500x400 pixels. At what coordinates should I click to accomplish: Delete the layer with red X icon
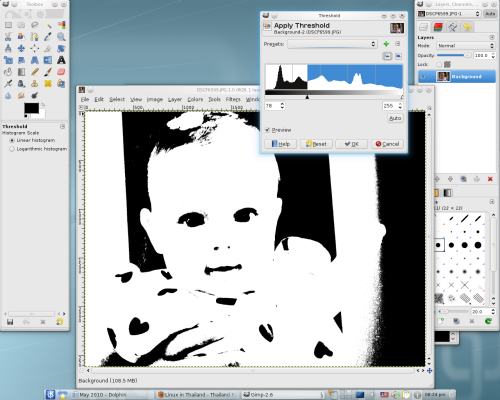[490, 179]
